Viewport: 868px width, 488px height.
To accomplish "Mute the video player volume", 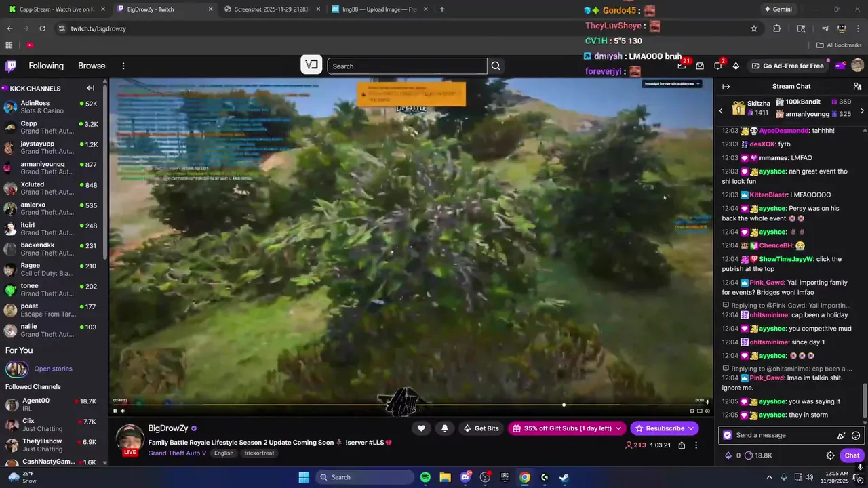I will (122, 411).
